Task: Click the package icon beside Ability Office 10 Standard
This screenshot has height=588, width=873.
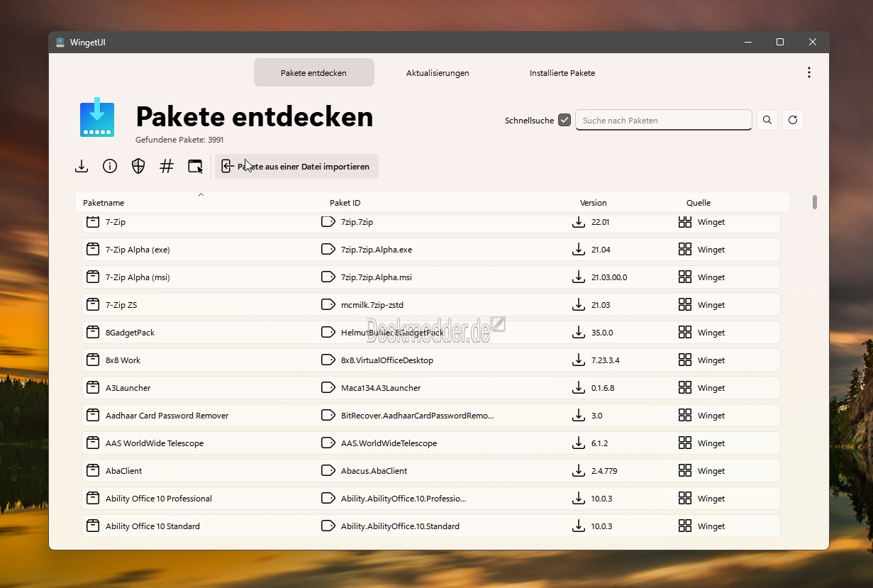Action: coord(92,526)
